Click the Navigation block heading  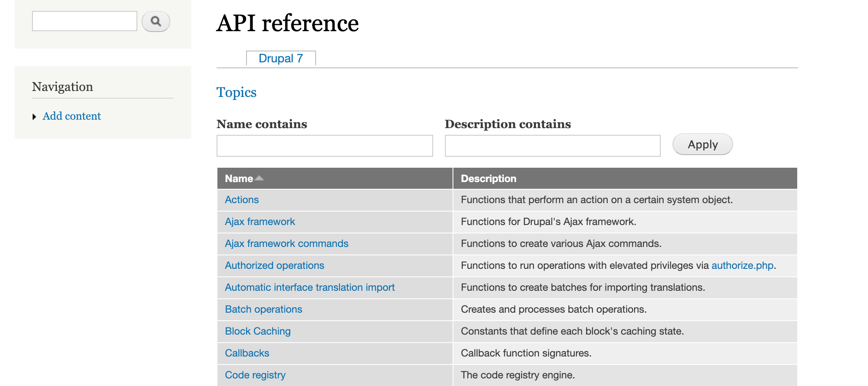[x=62, y=87]
